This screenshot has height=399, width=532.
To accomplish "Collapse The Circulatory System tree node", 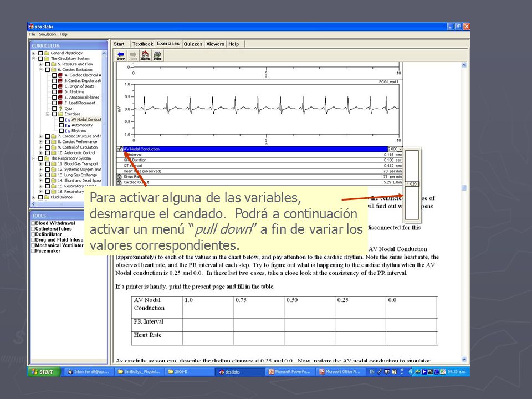I will (x=34, y=59).
